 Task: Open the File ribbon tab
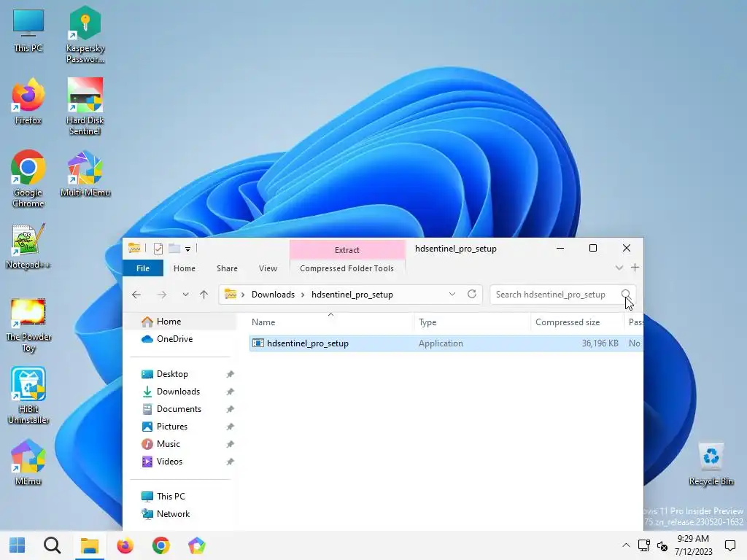(x=143, y=268)
